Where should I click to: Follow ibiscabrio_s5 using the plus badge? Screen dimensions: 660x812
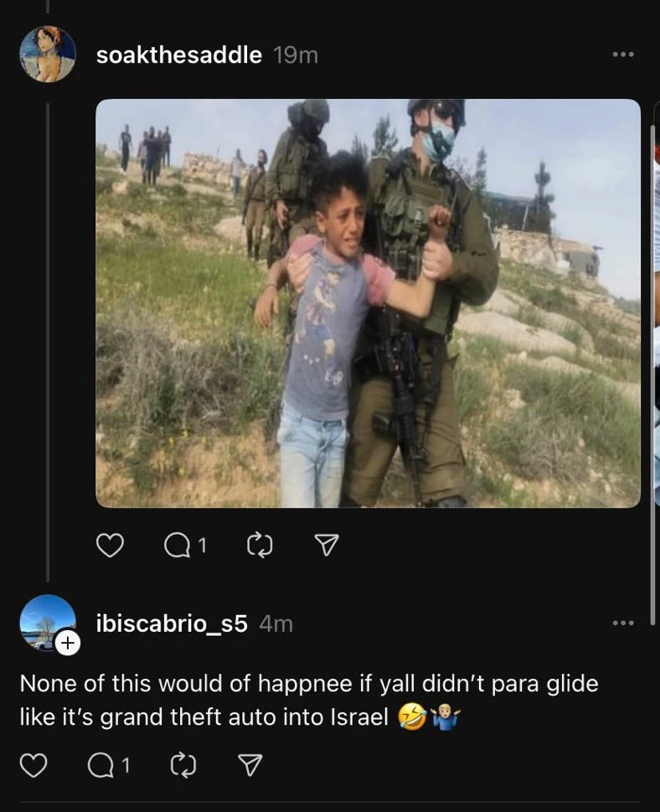pyautogui.click(x=67, y=644)
